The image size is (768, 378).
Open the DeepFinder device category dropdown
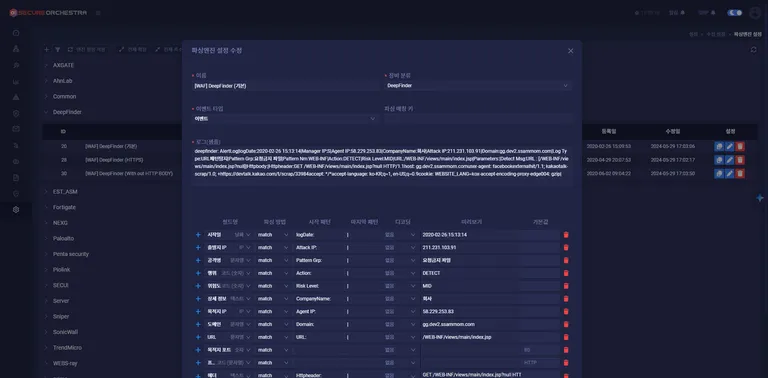click(x=478, y=86)
